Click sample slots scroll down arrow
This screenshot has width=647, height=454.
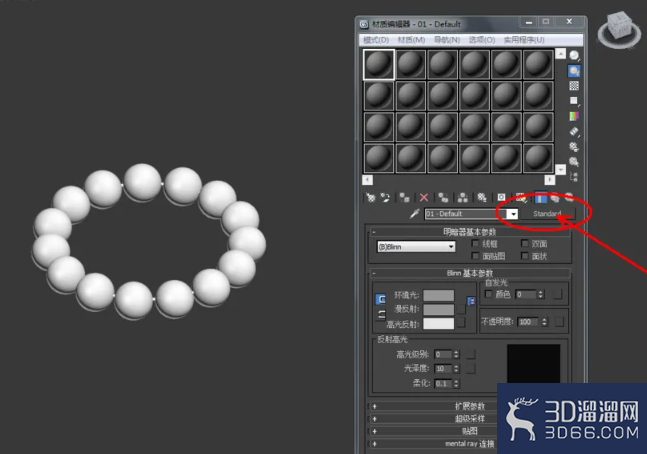[x=560, y=169]
